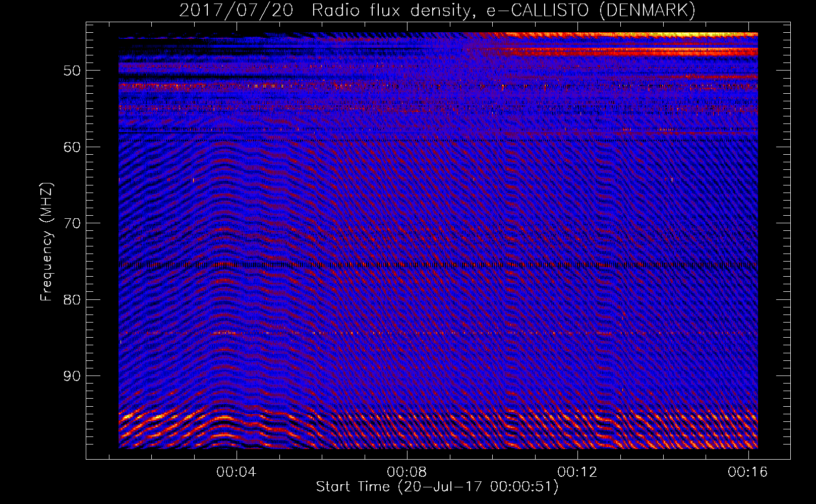Click the plot title 'Radio flux density, e-CALLISTO (DENMARK)'
Screen dimensions: 816x504
click(503, 11)
